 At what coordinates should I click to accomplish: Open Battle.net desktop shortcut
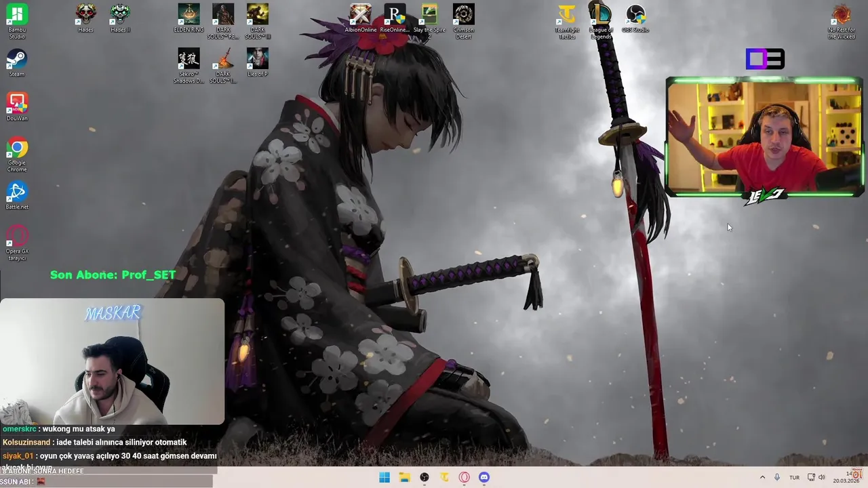pyautogui.click(x=17, y=196)
